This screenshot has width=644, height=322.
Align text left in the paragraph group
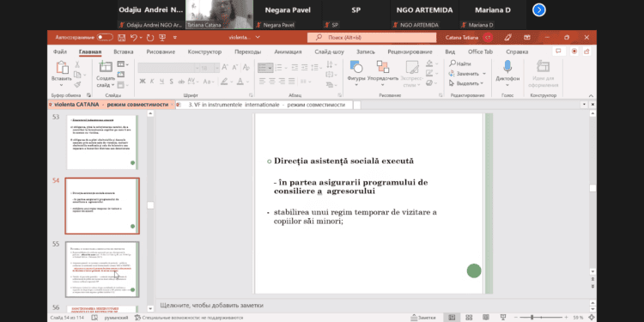coord(262,82)
